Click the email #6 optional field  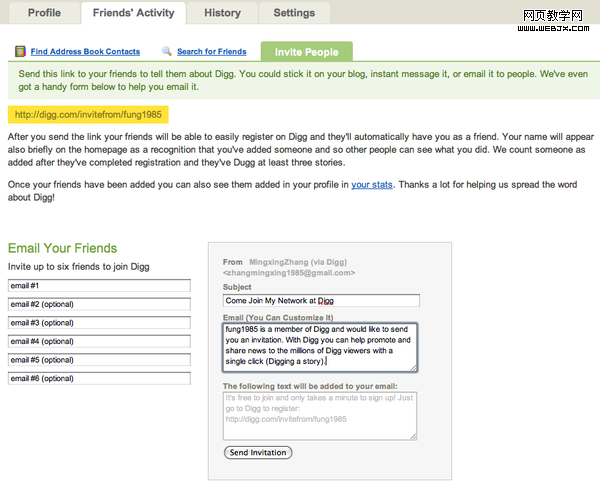point(99,379)
